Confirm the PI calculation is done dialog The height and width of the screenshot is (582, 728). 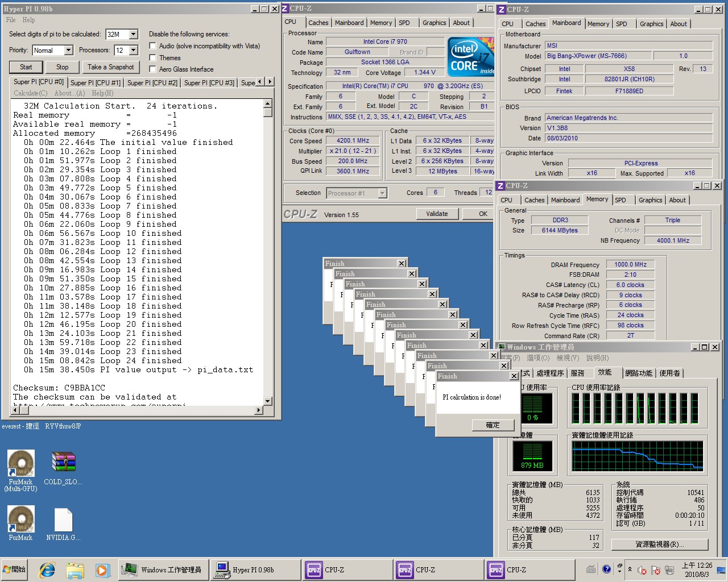[493, 425]
